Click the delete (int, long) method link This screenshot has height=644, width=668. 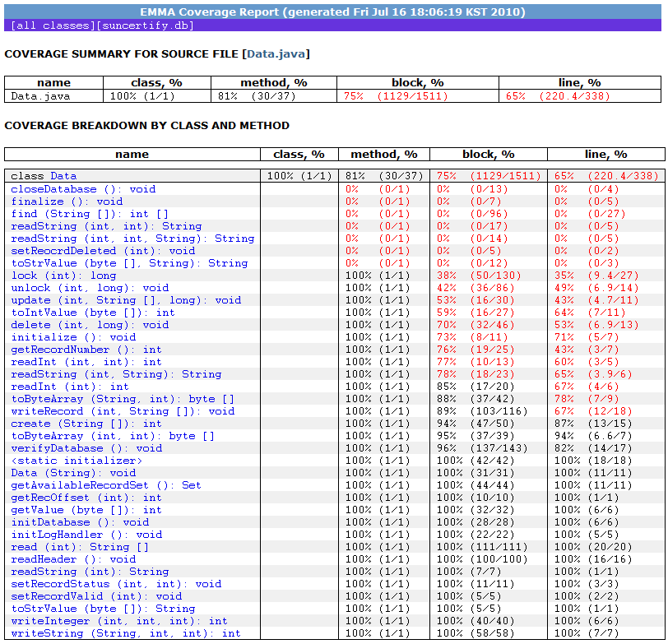pyautogui.click(x=89, y=325)
